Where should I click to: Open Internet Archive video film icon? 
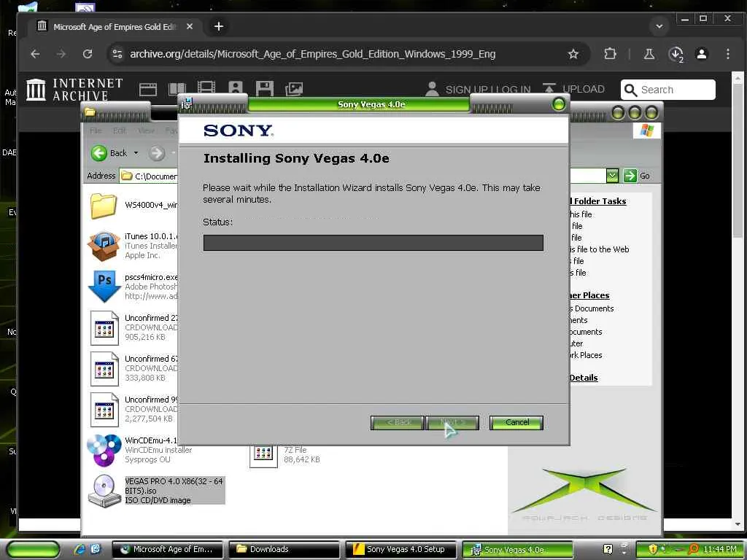click(x=206, y=88)
